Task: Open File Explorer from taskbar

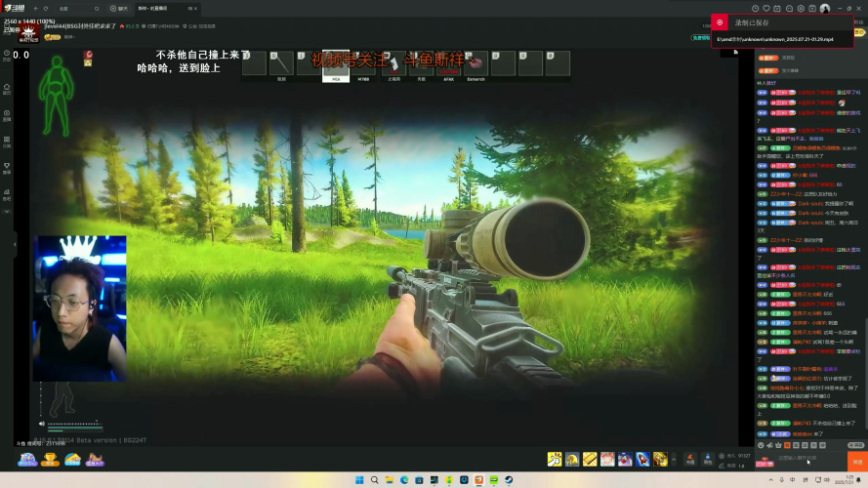Action: tap(390, 479)
